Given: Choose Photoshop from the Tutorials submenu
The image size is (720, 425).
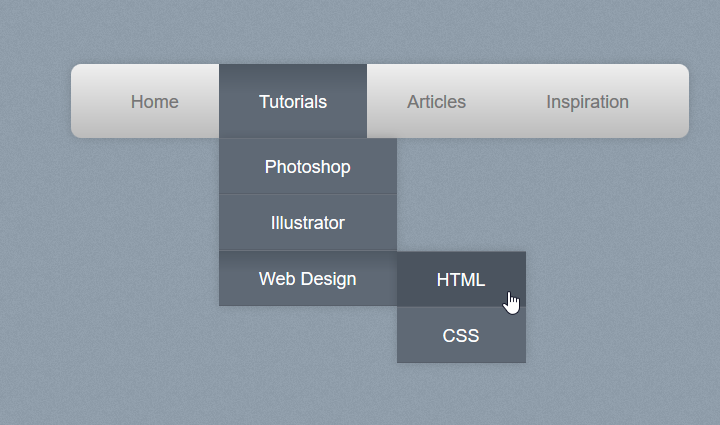Looking at the screenshot, I should coord(307,167).
